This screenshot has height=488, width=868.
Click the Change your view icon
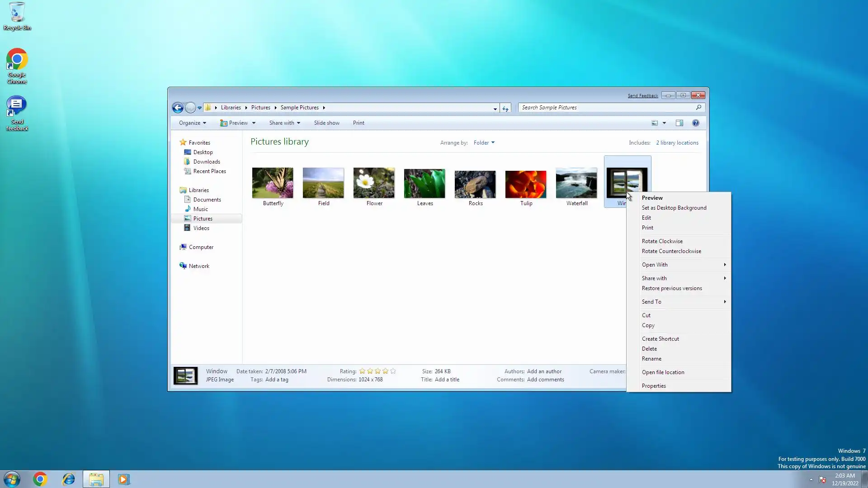tap(654, 123)
